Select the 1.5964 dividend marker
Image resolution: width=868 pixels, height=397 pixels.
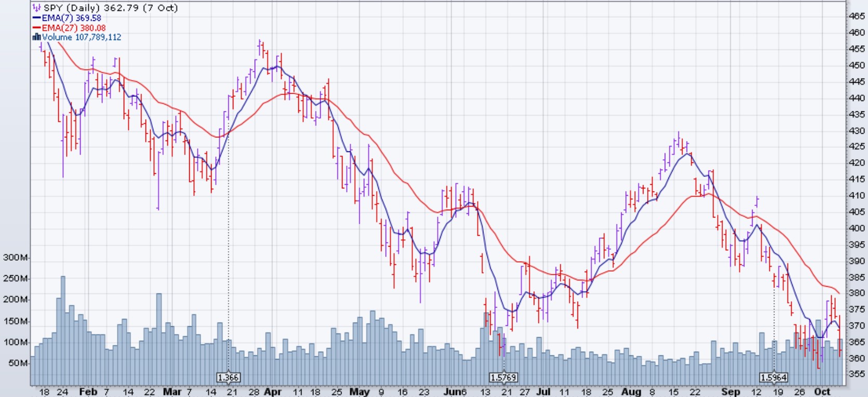tap(773, 378)
